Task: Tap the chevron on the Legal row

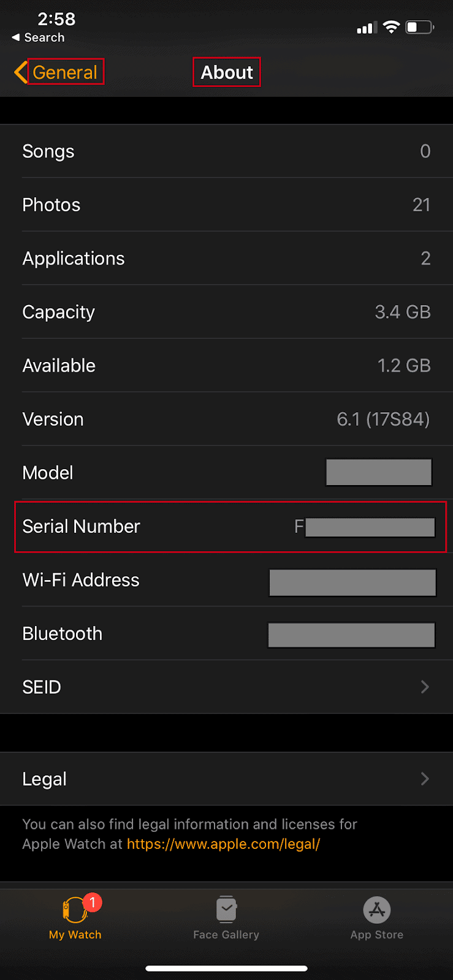Action: 425,778
